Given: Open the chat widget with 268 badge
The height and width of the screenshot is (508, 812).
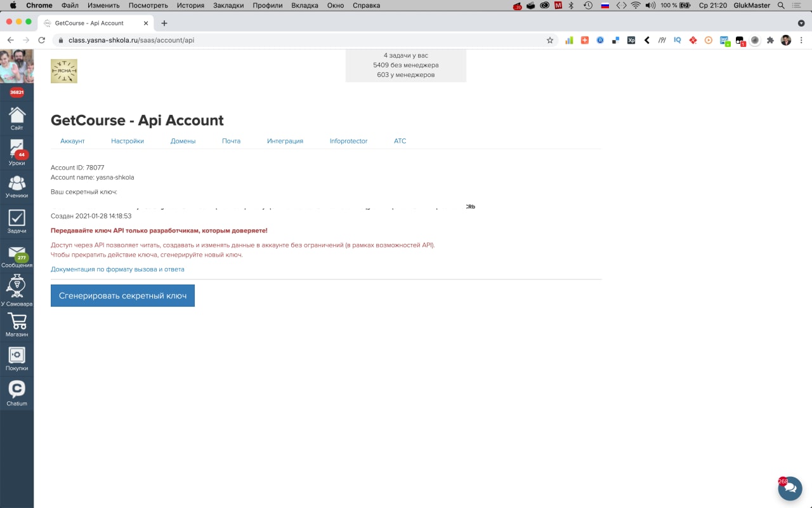Looking at the screenshot, I should (x=790, y=488).
